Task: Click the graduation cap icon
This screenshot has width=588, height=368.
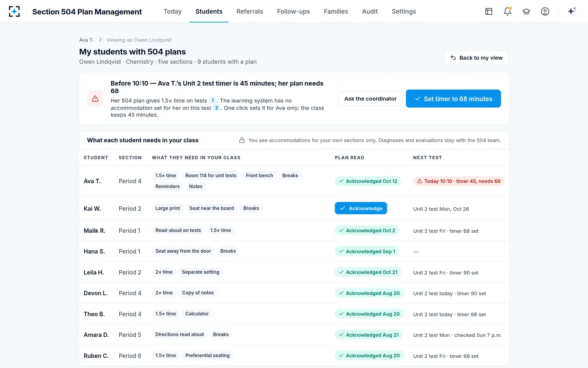Action: click(x=526, y=11)
